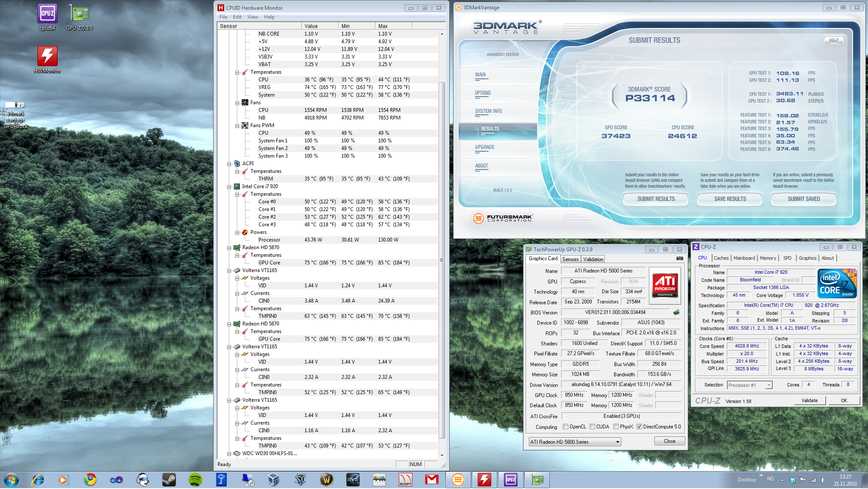
Task: Click the HELP button in 3DMark Vantage
Action: 834,40
